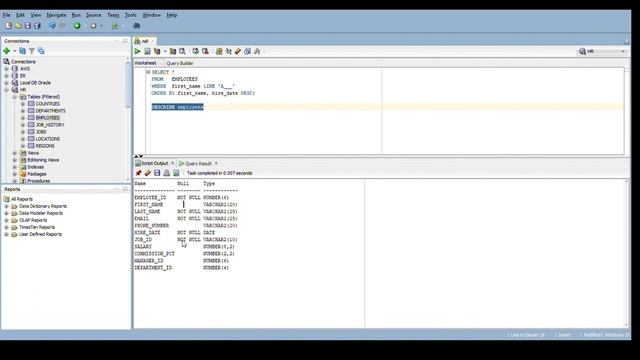This screenshot has height=360, width=640.
Task: Open the Help menu
Action: click(172, 15)
